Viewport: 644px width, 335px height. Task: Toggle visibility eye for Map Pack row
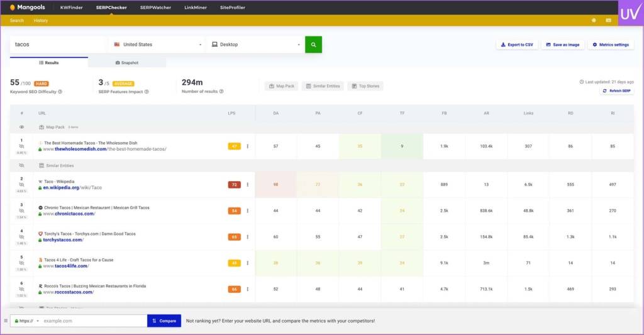(21, 127)
